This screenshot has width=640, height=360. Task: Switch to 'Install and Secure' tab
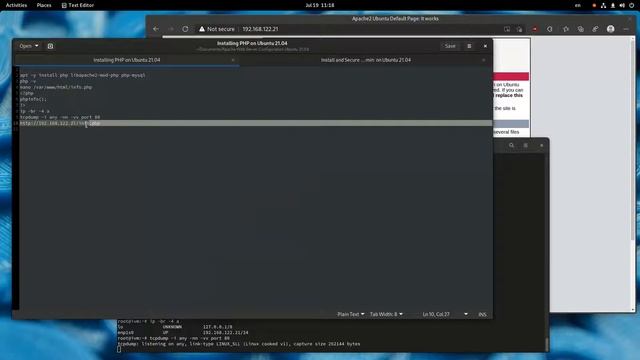[366, 60]
